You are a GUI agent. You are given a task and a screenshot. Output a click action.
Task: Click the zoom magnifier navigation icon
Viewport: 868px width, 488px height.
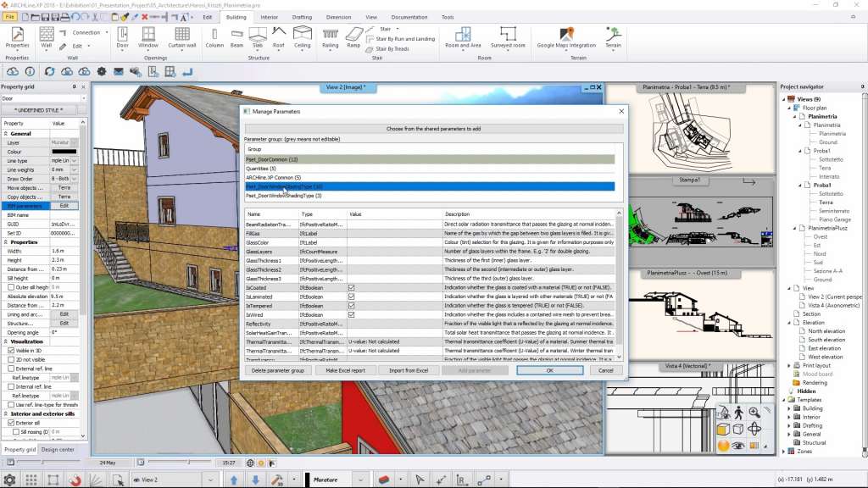(754, 413)
